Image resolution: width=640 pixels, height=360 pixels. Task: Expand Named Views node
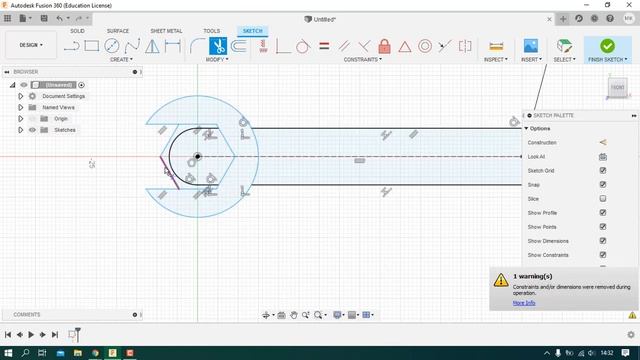(x=20, y=107)
